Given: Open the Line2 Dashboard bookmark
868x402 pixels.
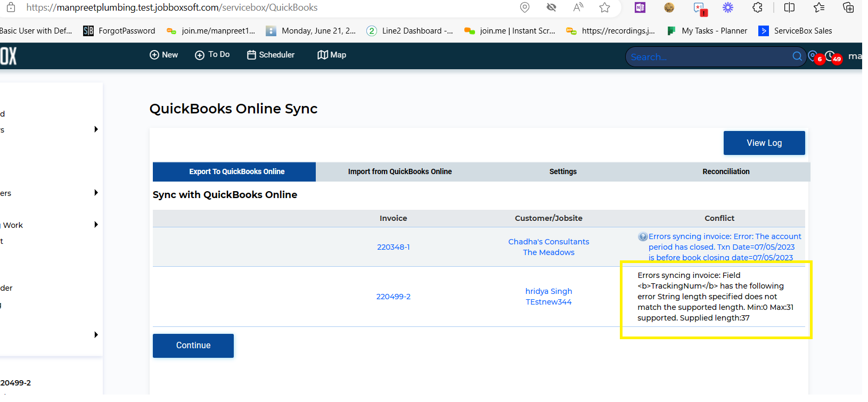Looking at the screenshot, I should 410,31.
